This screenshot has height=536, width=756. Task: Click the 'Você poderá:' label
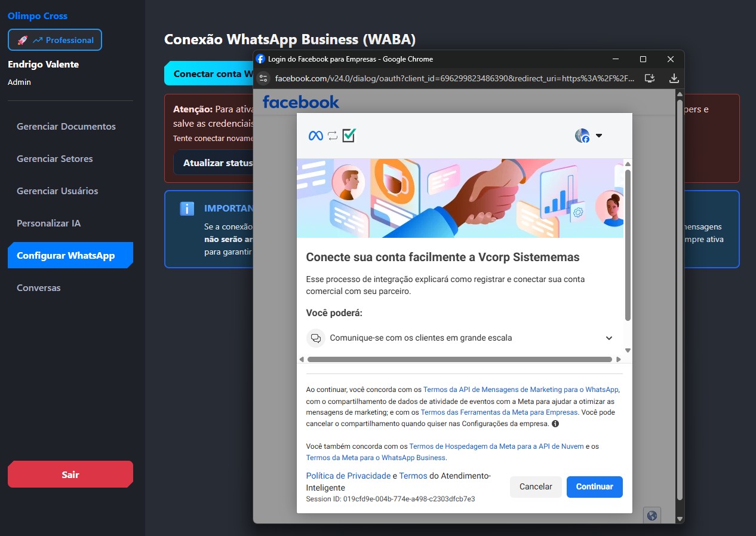pyautogui.click(x=334, y=313)
